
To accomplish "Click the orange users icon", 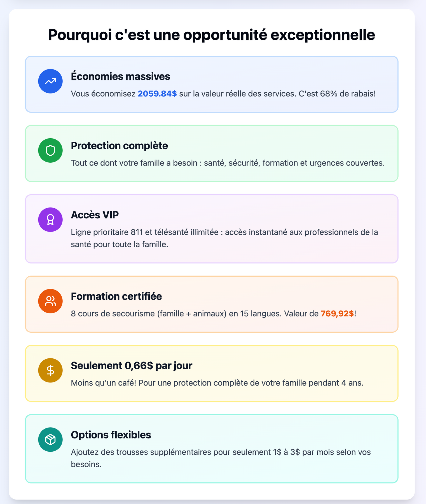I will (x=50, y=301).
